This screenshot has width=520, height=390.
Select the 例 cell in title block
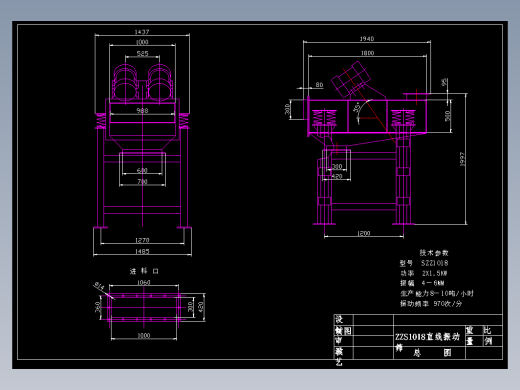488,341
